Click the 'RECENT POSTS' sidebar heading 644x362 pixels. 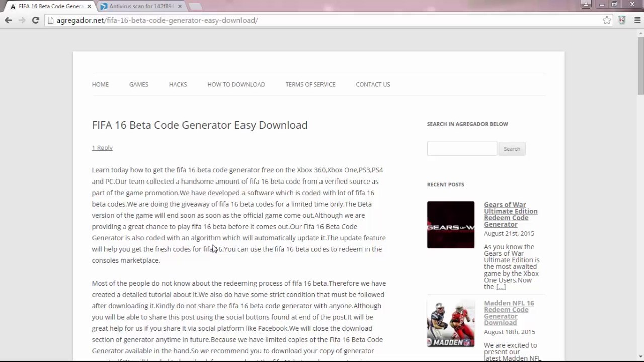tap(446, 184)
